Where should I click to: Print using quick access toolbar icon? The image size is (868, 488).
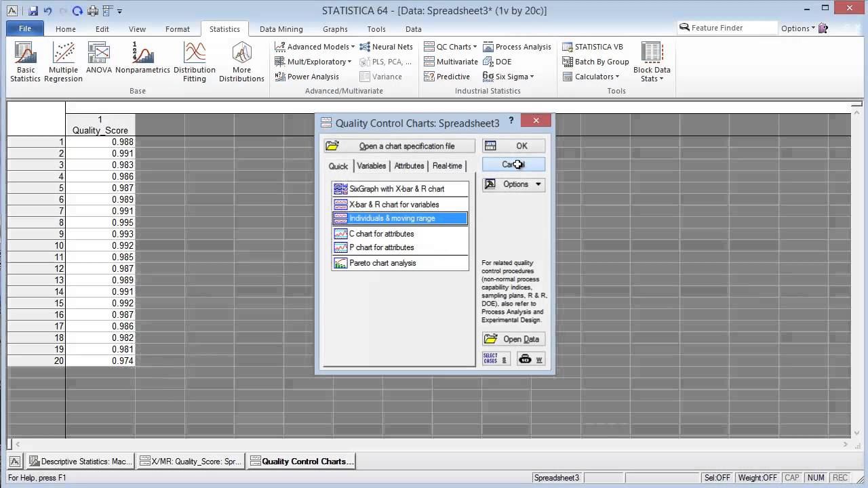point(93,11)
